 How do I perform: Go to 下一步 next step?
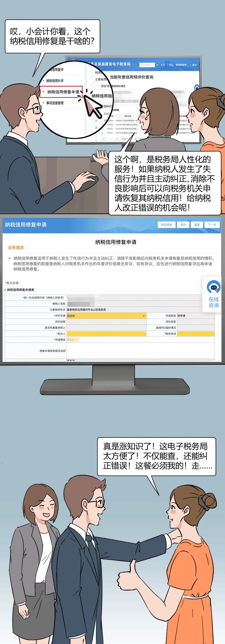[212, 225]
